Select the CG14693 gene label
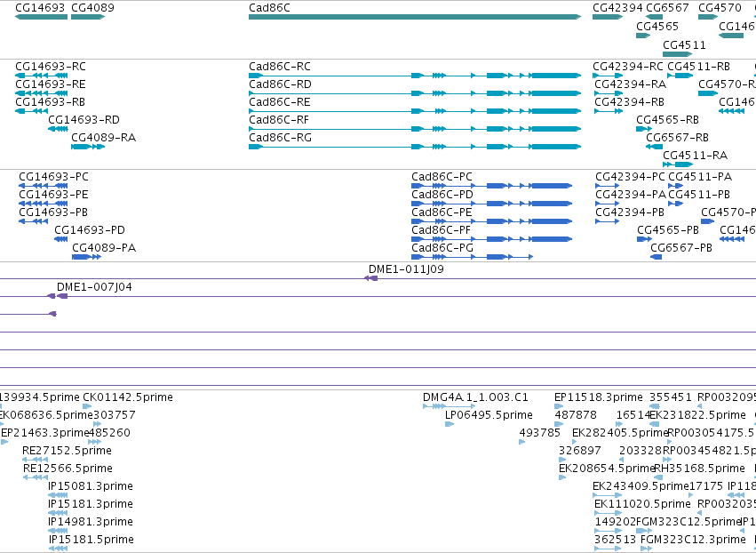Screen dimensions: 756x553 40,8
